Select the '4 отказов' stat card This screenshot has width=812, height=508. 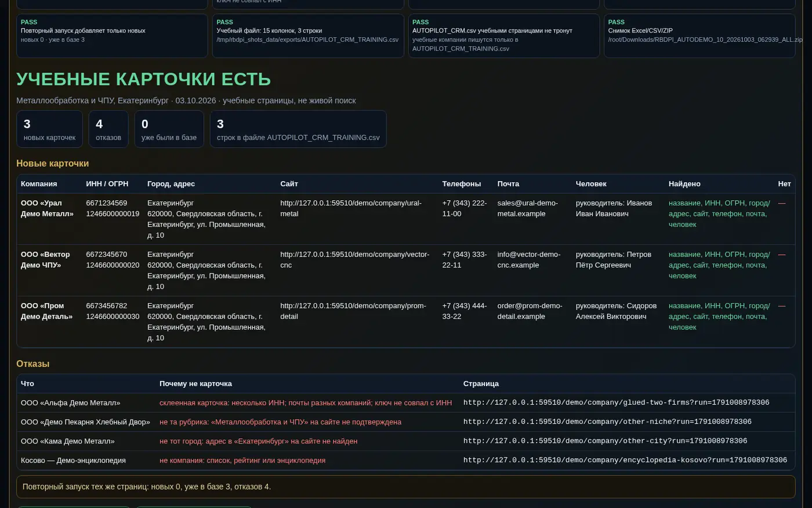pos(108,129)
